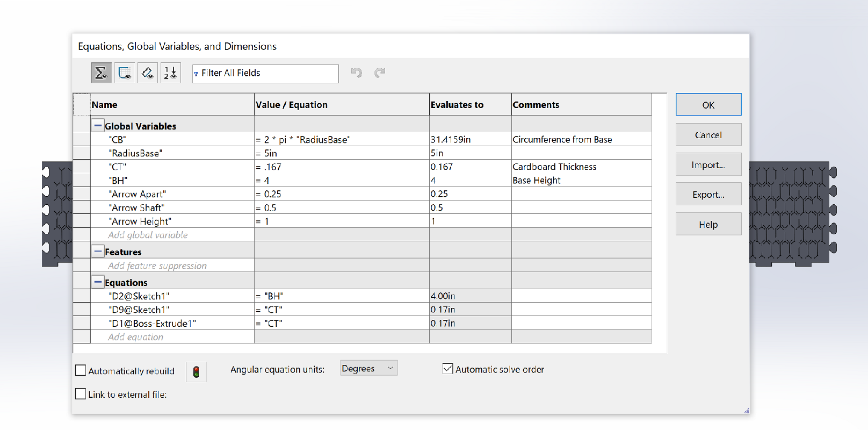Click the Redo arrow icon
The width and height of the screenshot is (868, 430).
[380, 73]
